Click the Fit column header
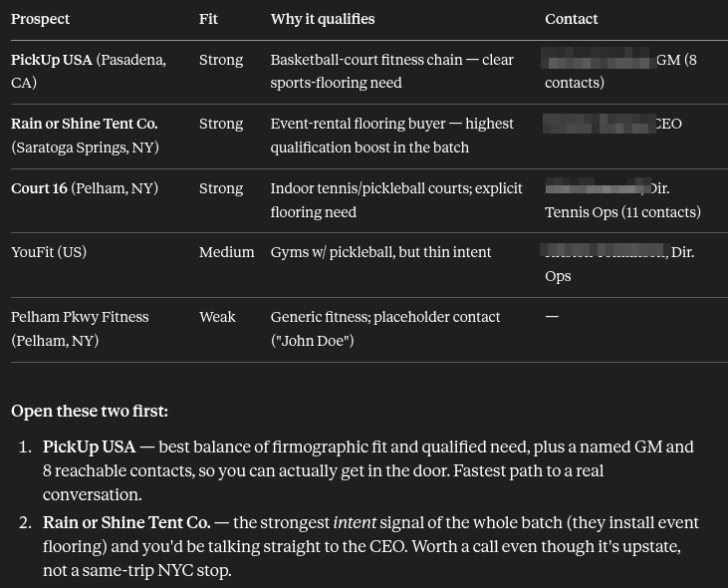Viewport: 728px width, 588px height. tap(208, 19)
